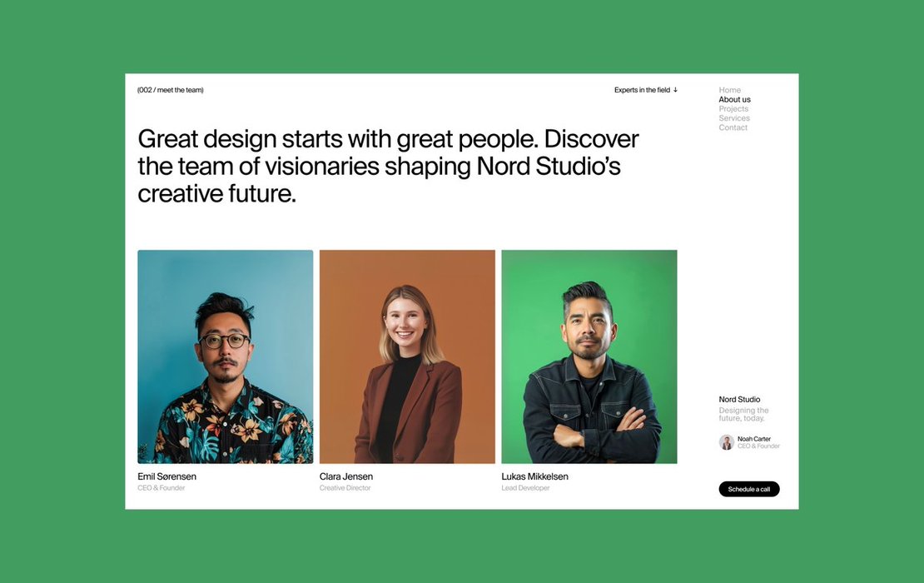This screenshot has width=924, height=583.
Task: Click the Great design starts headline text
Action: pyautogui.click(x=389, y=167)
